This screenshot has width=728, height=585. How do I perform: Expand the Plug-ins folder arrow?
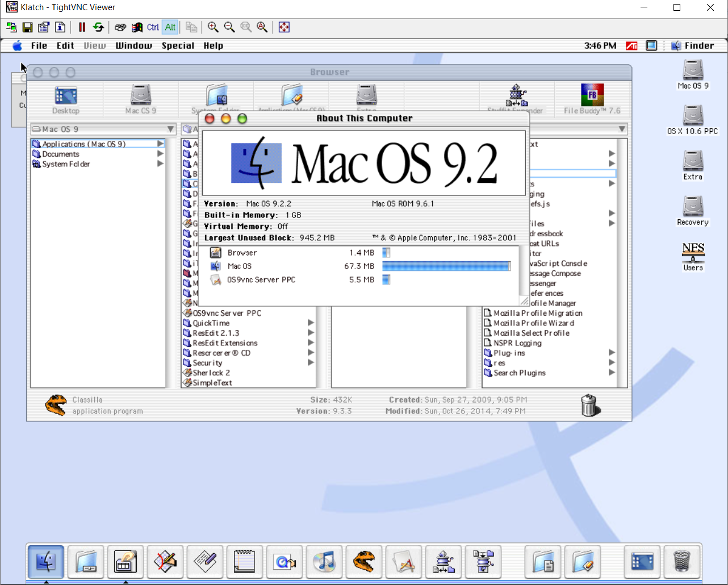pos(612,353)
